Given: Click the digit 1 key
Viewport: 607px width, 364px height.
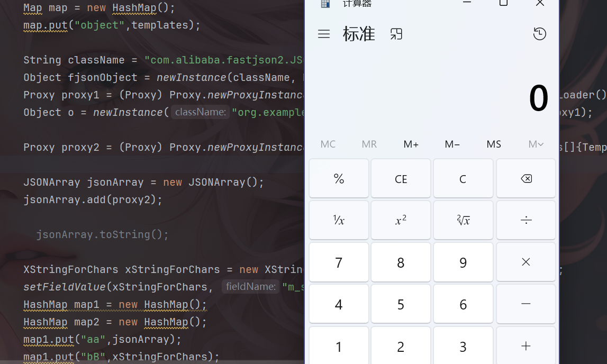Looking at the screenshot, I should click(339, 345).
